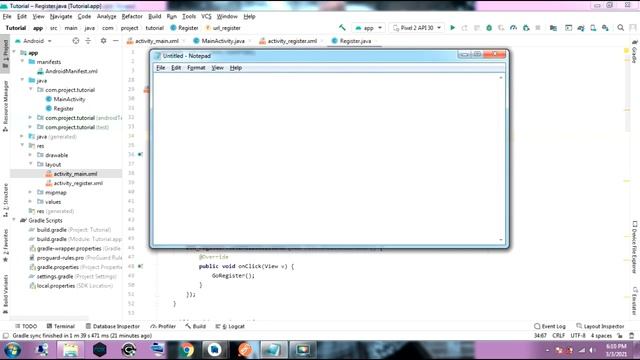Click the Profile app gauge icon
This screenshot has height=360, width=640.
pyautogui.click(x=513, y=28)
